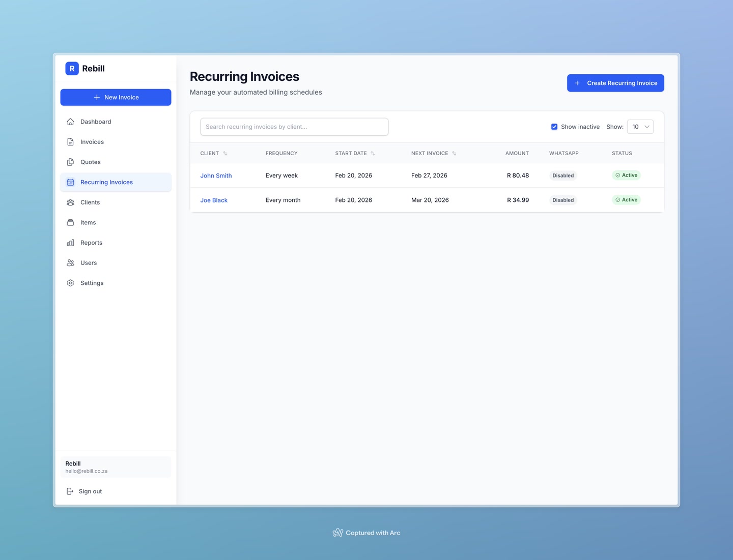Open the Show rows-per-page dropdown

tap(640, 127)
